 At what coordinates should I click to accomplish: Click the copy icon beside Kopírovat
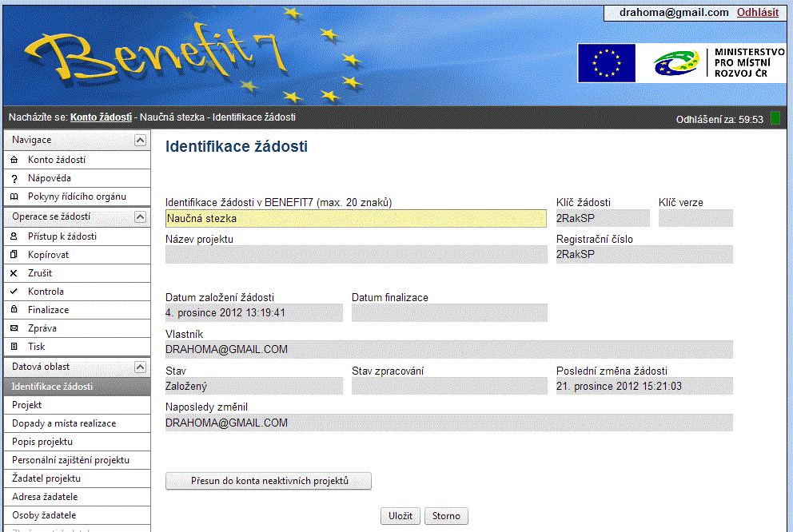click(x=14, y=255)
